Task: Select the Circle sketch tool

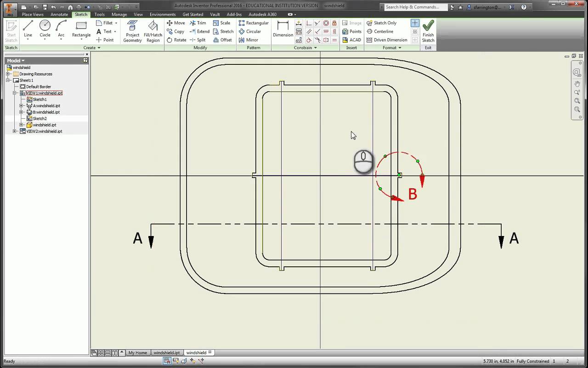Action: pos(45,29)
